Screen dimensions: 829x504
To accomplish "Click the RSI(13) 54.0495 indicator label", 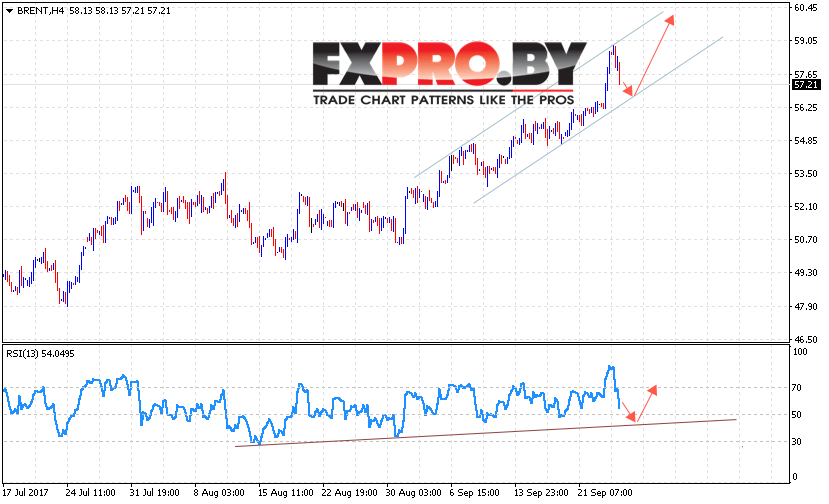I will coord(40,354).
